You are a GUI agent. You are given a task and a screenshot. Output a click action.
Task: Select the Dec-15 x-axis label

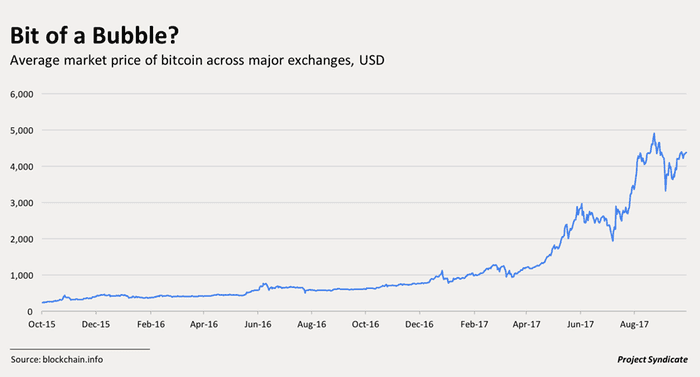(96, 324)
